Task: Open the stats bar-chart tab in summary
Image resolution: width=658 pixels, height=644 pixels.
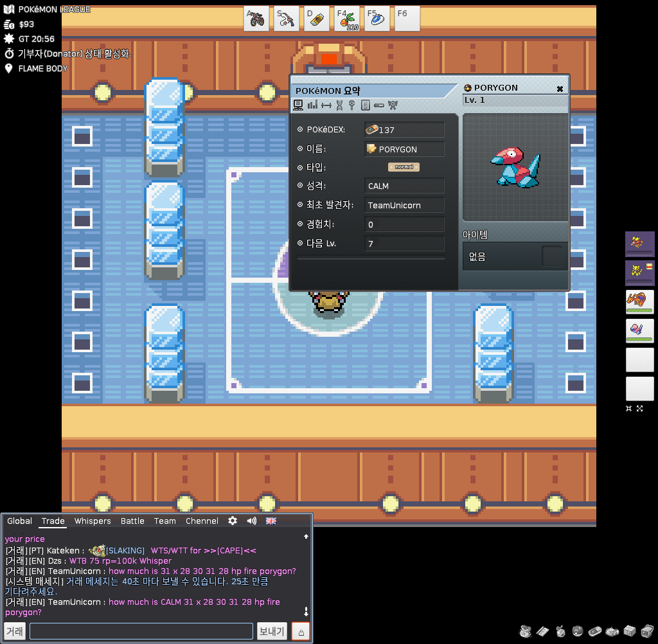Action: 312,105
